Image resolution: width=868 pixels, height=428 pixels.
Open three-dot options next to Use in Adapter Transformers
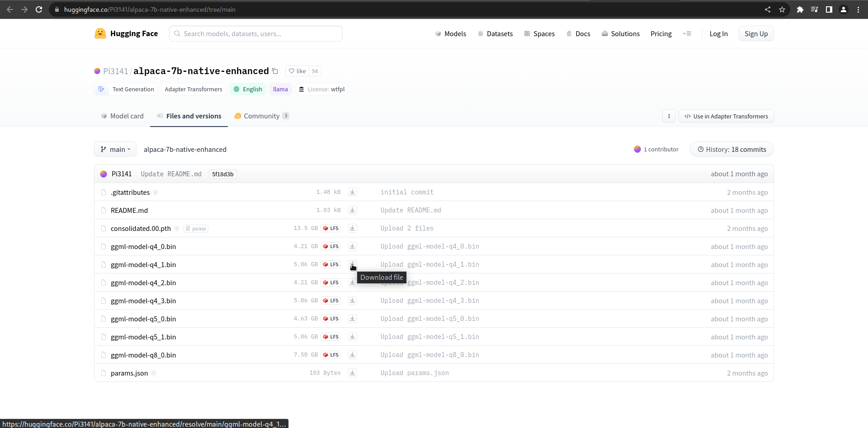click(x=669, y=116)
